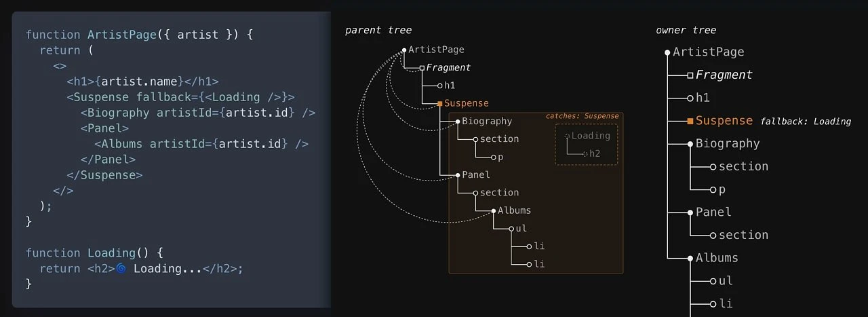
Task: Select ArtistPage root node in the owner tree
Action: pos(708,52)
